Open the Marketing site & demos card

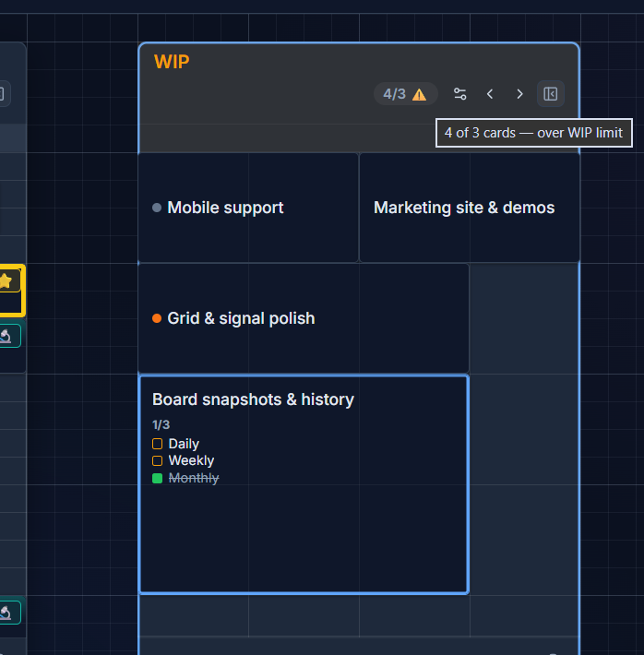tap(470, 208)
